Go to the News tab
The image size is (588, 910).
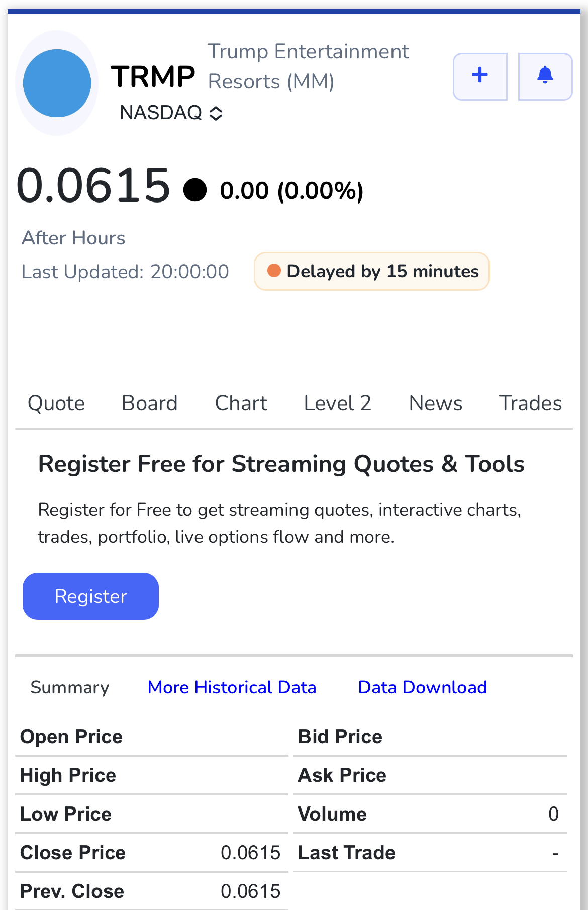pos(436,403)
